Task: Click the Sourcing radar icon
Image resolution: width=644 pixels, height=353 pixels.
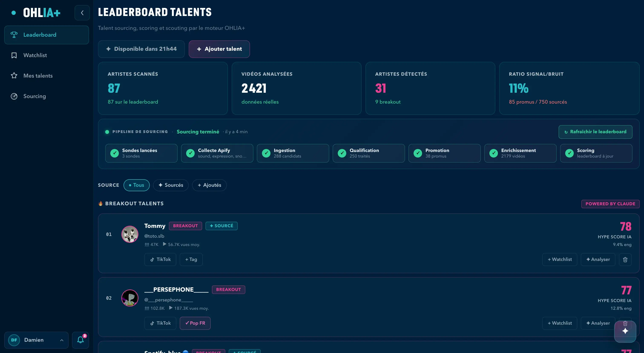Action: pyautogui.click(x=14, y=96)
